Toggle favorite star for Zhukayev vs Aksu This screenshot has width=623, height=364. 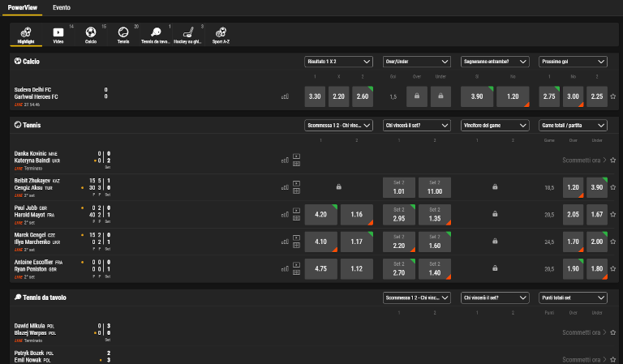tap(612, 187)
